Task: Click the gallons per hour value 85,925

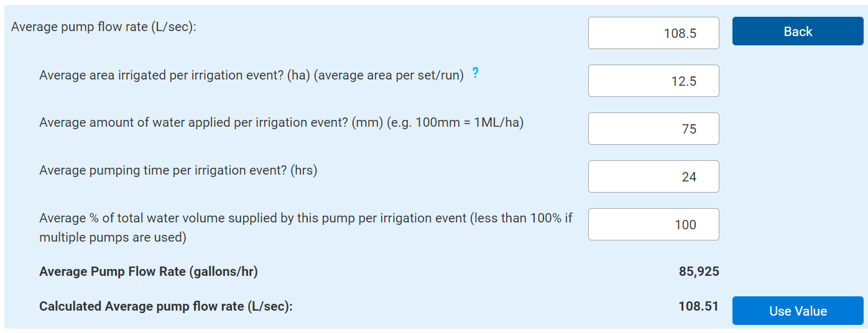Action: click(x=699, y=271)
